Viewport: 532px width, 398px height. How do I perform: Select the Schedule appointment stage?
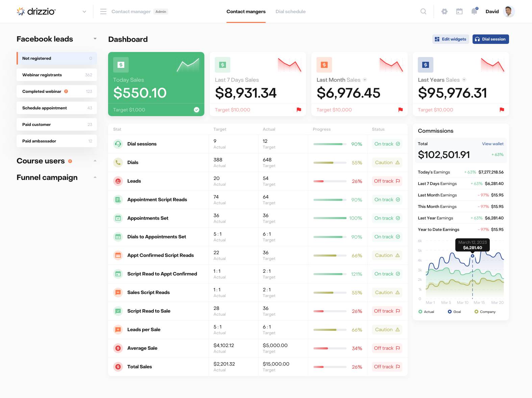pyautogui.click(x=57, y=108)
